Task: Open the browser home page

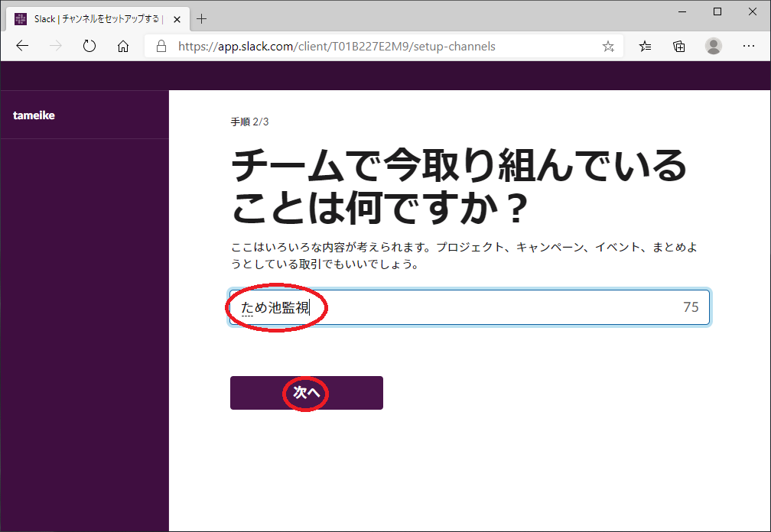Action: pyautogui.click(x=123, y=47)
